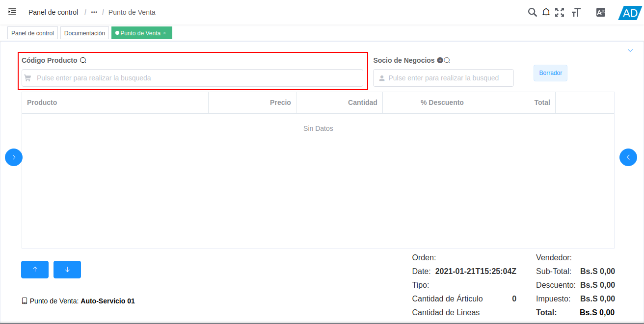Click the Vendedor label
This screenshot has height=324, width=644.
pos(554,257)
